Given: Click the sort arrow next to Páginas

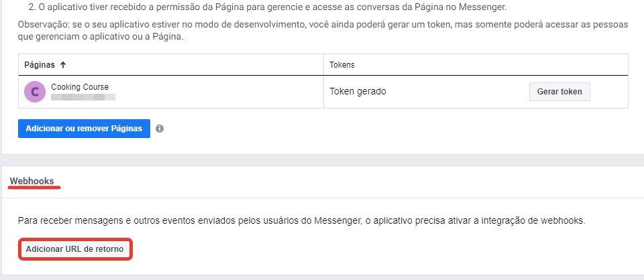Looking at the screenshot, I should [x=63, y=65].
